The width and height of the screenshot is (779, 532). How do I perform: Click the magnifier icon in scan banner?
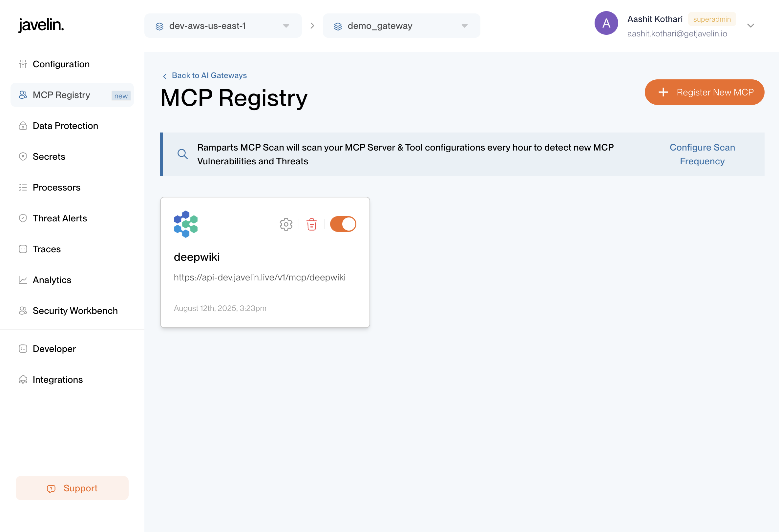click(182, 154)
